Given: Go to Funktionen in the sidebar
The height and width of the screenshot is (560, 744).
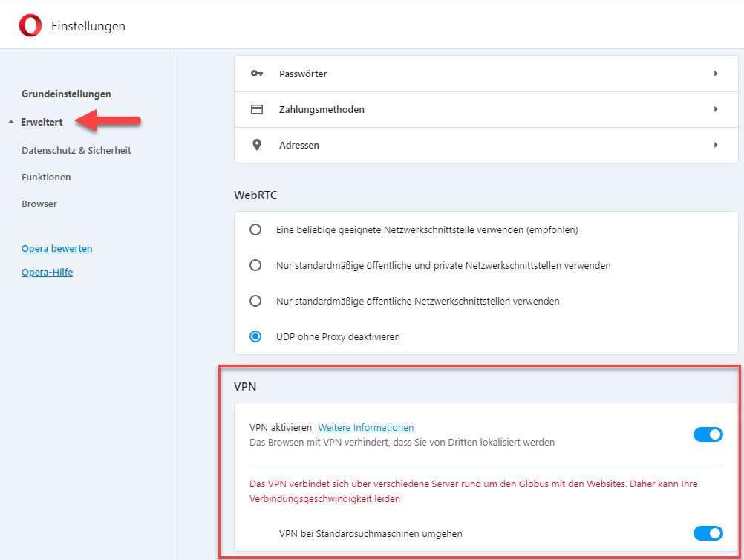Looking at the screenshot, I should point(46,177).
